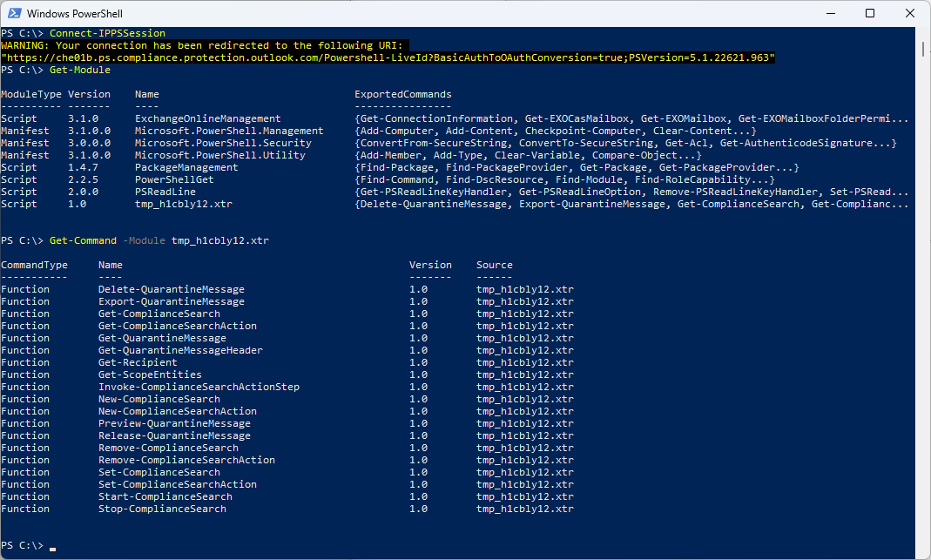Click Microsoft.PowerShell.Management module name
This screenshot has height=560, width=931.
click(x=229, y=131)
